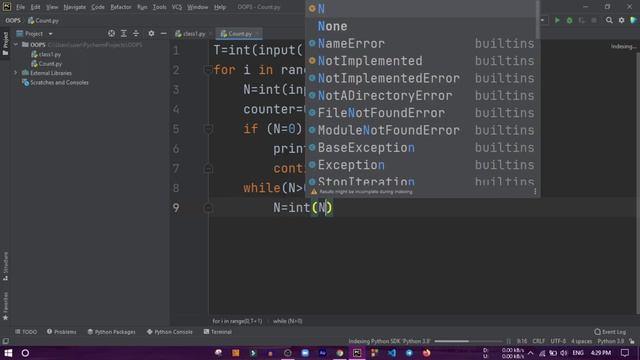Open CRLF line separator selector

pos(538,341)
